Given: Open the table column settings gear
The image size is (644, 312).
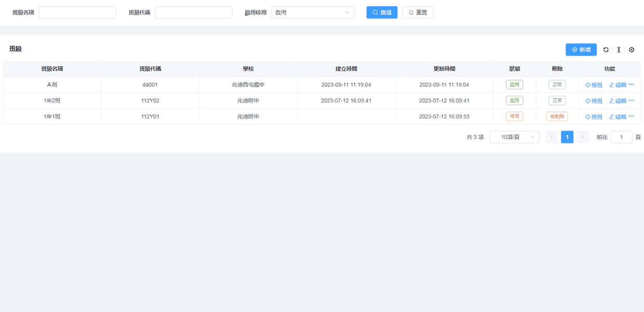Looking at the screenshot, I should [632, 50].
